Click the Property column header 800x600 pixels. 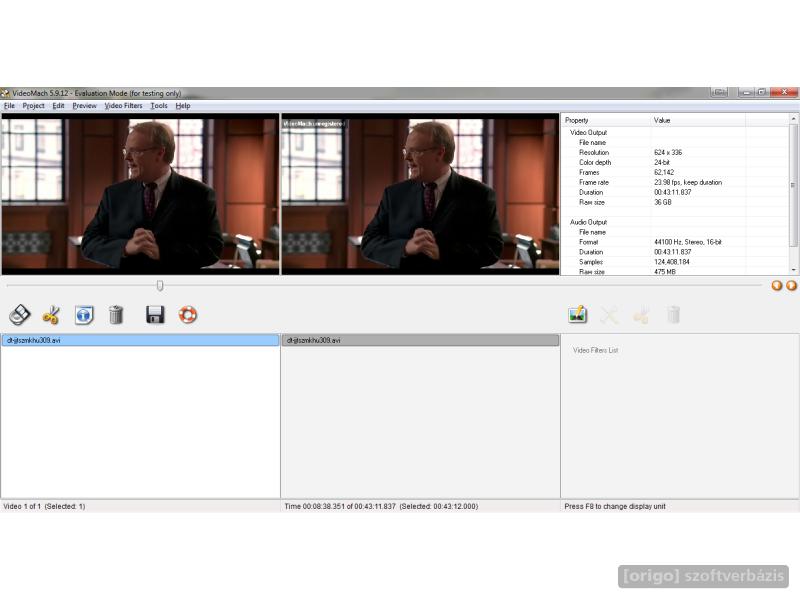(606, 120)
